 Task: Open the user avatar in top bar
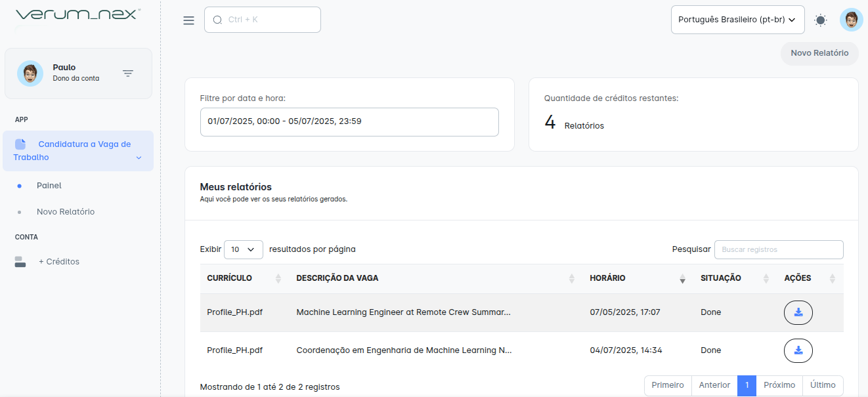coord(851,20)
